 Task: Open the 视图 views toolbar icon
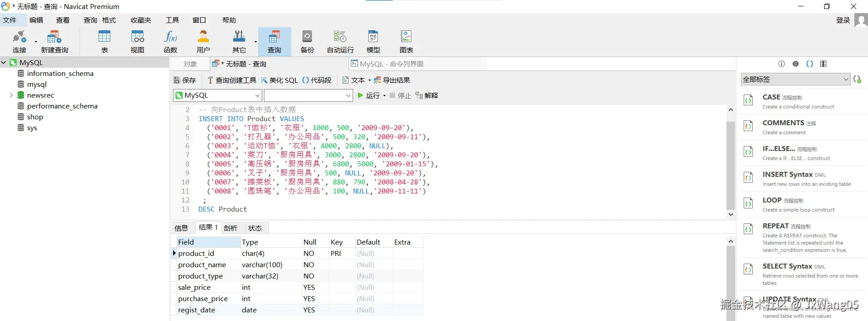coord(137,37)
